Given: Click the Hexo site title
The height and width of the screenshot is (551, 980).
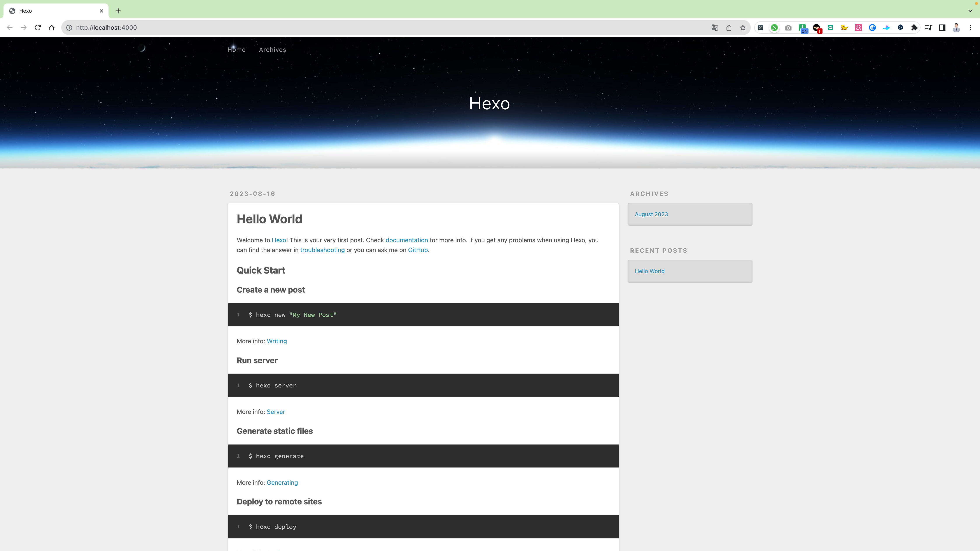Looking at the screenshot, I should 489,103.
